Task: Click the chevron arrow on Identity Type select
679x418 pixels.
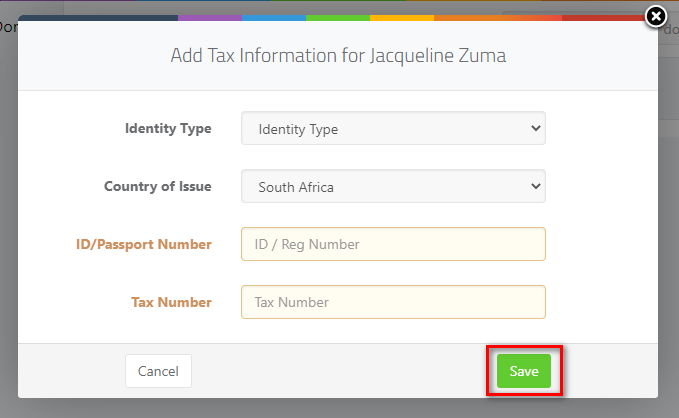Action: (536, 128)
